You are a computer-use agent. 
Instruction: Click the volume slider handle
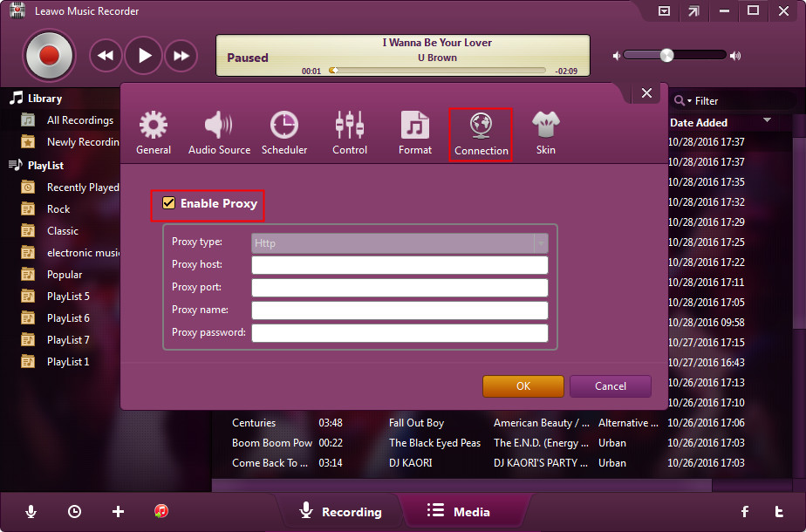click(x=666, y=55)
